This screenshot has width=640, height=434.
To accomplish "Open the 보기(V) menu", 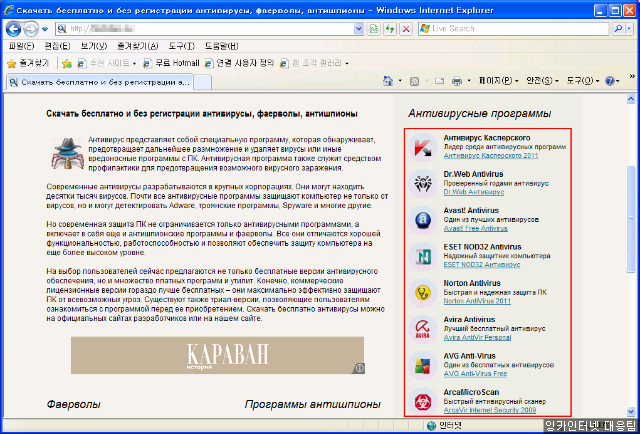I will pos(93,46).
